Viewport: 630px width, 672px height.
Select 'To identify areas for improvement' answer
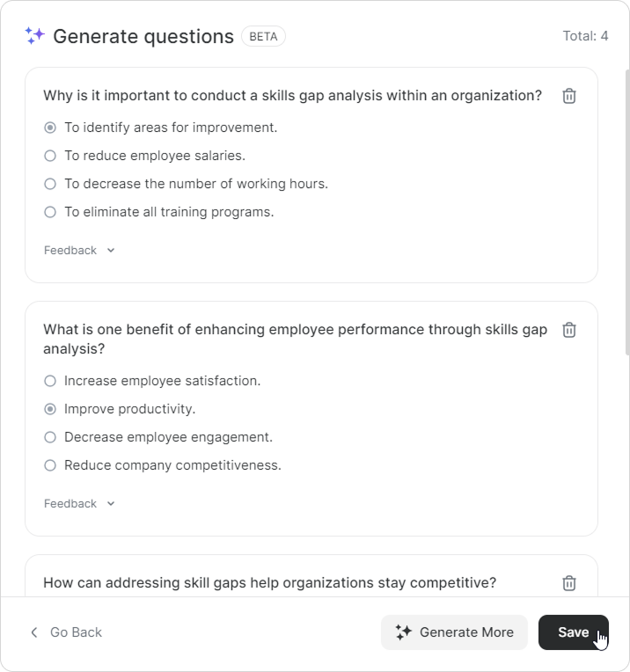click(x=50, y=128)
